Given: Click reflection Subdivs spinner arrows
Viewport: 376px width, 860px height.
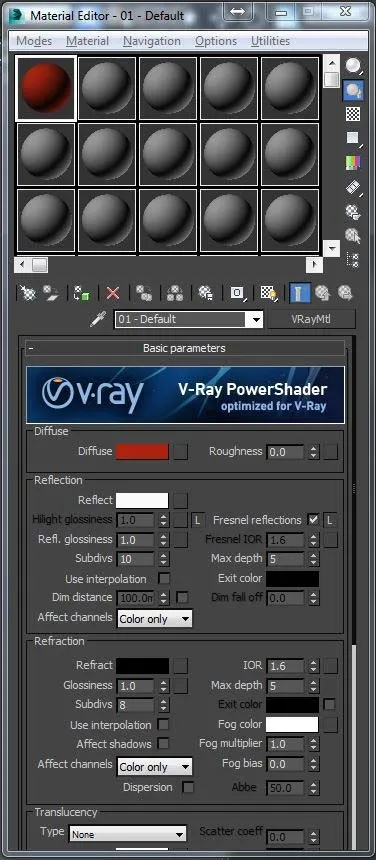Looking at the screenshot, I should coord(164,559).
